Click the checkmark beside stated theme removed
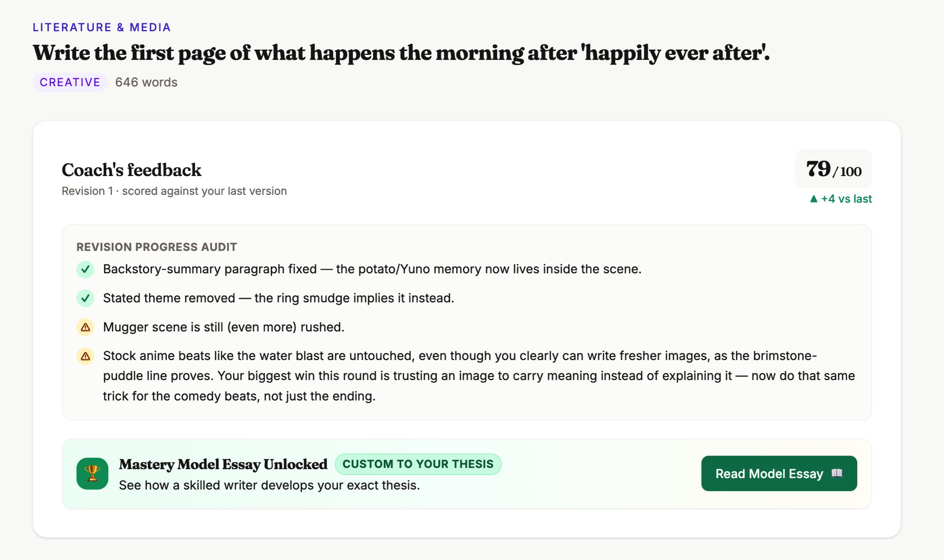The image size is (944, 560). pos(85,298)
